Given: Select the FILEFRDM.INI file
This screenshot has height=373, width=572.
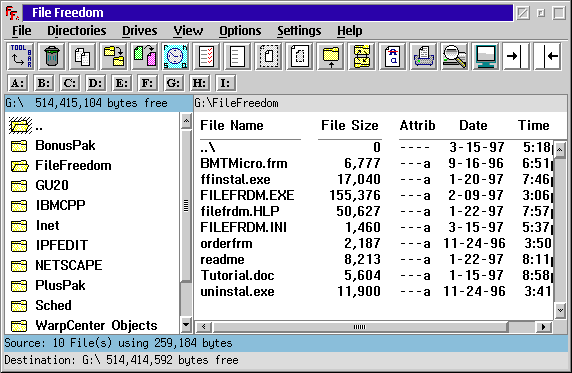Looking at the screenshot, I should [x=243, y=228].
